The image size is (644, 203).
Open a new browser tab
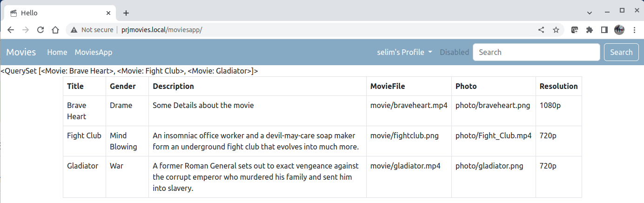[126, 13]
